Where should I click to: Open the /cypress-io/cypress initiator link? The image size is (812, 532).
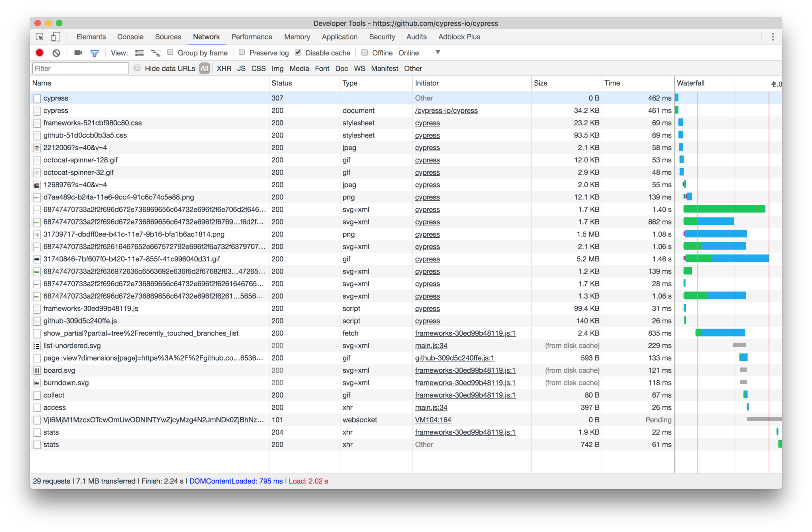tap(446, 111)
